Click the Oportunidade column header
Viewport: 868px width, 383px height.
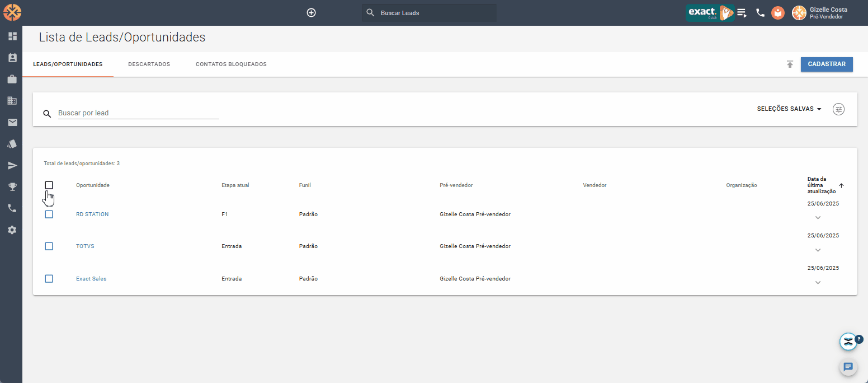93,185
